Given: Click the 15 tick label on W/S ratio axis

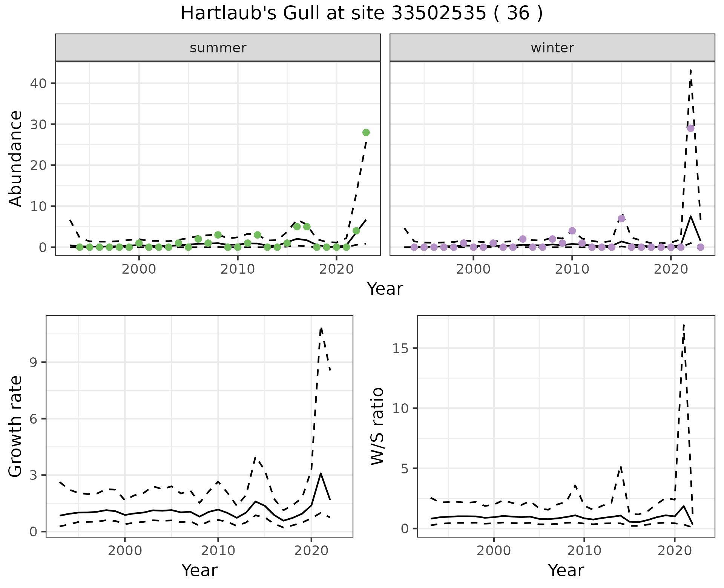Looking at the screenshot, I should (401, 348).
